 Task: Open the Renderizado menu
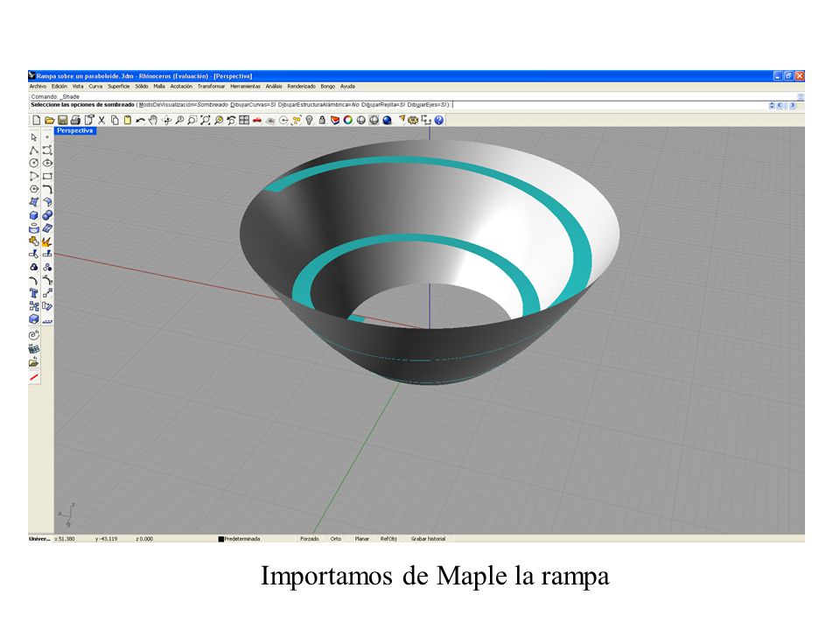coord(301,87)
